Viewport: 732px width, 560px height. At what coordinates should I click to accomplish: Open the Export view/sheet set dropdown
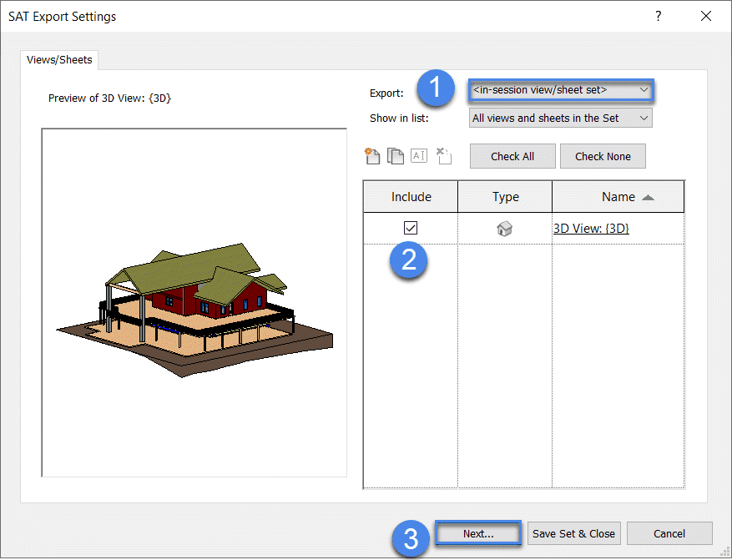click(560, 89)
